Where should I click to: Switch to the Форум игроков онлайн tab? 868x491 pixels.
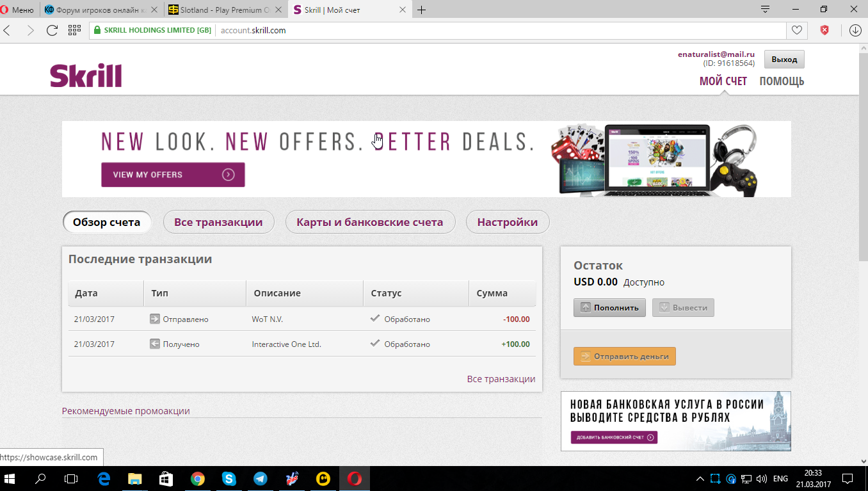[101, 10]
